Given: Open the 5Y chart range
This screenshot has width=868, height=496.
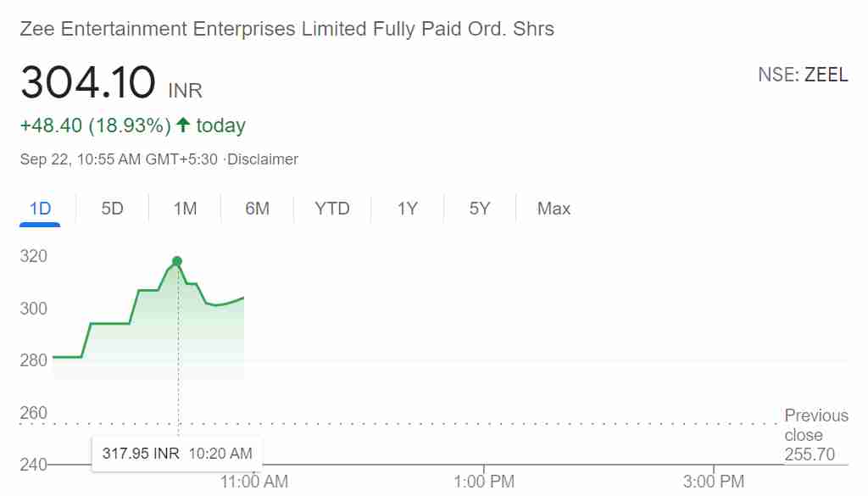Looking at the screenshot, I should 480,209.
